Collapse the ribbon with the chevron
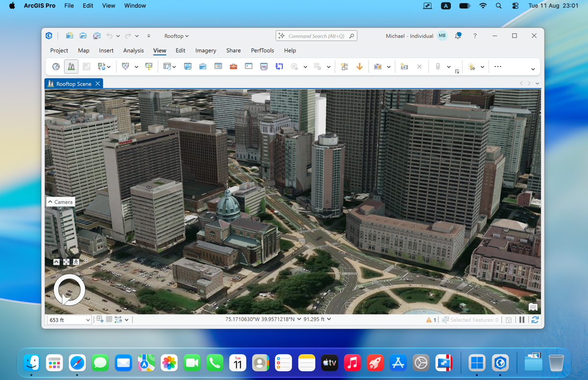This screenshot has width=588, height=380. (x=533, y=69)
